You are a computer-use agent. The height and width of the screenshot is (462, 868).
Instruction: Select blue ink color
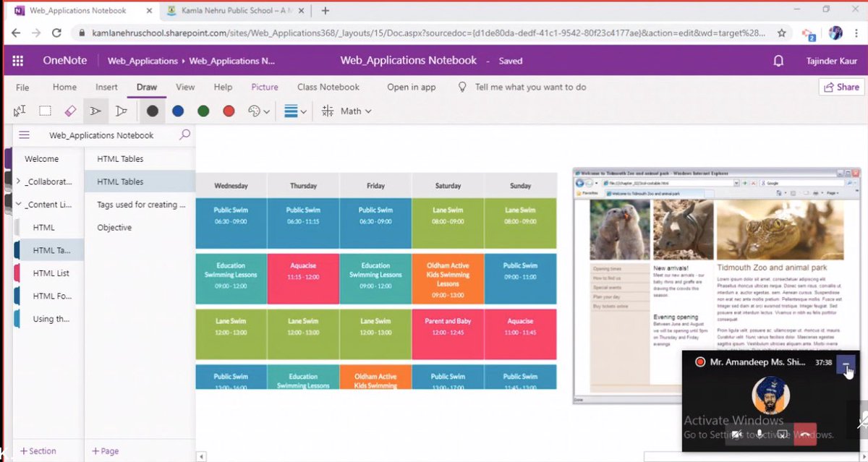[178, 111]
